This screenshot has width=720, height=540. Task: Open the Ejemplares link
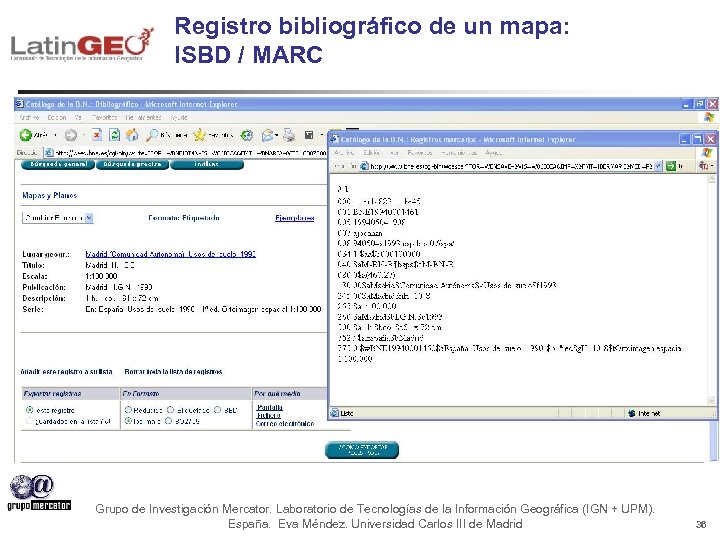pos(295,218)
